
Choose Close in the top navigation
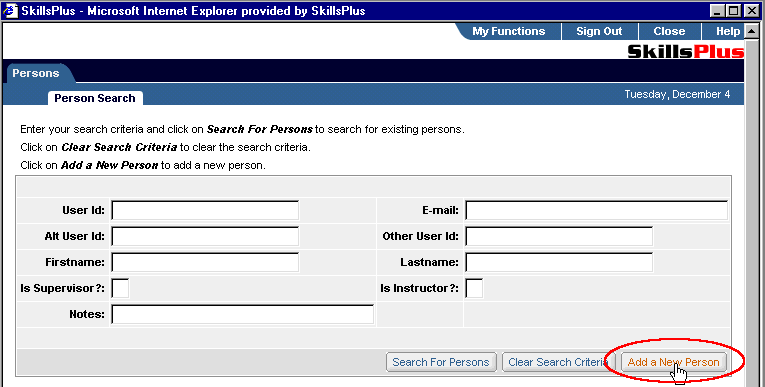669,31
